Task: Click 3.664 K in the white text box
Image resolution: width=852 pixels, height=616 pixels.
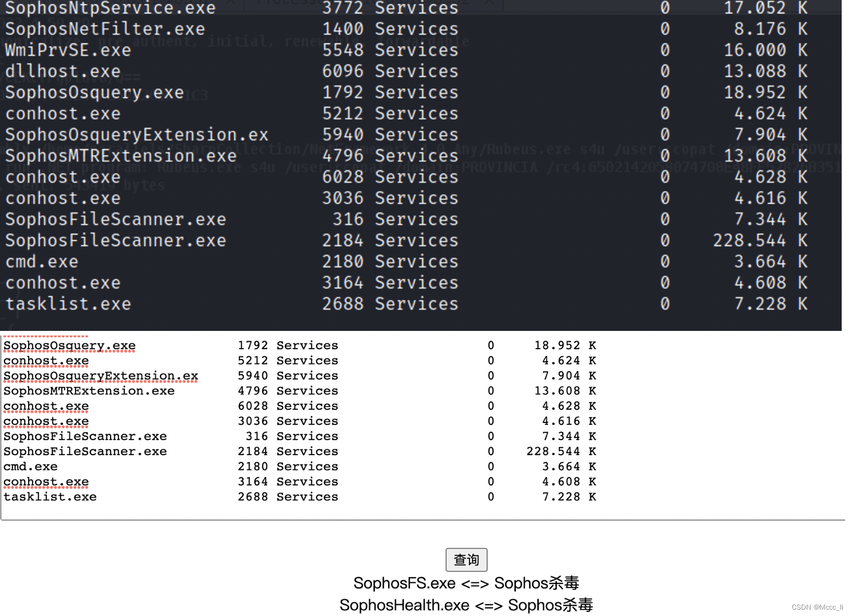Action: tap(569, 467)
